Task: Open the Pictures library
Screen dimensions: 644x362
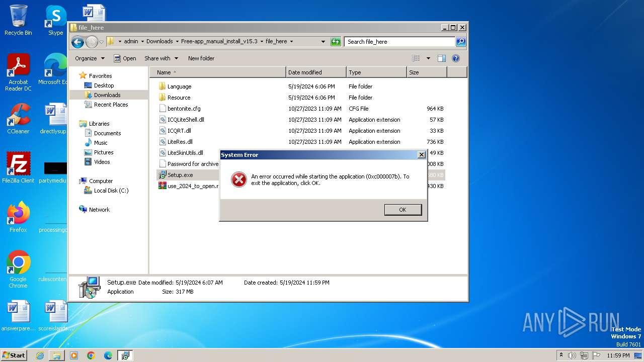Action: point(104,152)
